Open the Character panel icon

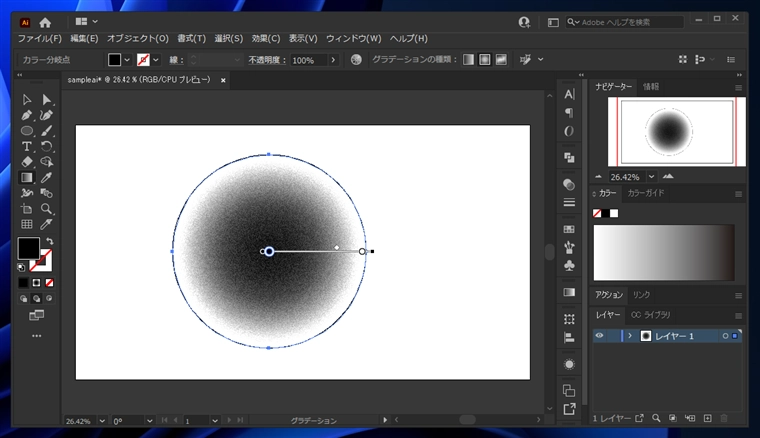(x=569, y=94)
